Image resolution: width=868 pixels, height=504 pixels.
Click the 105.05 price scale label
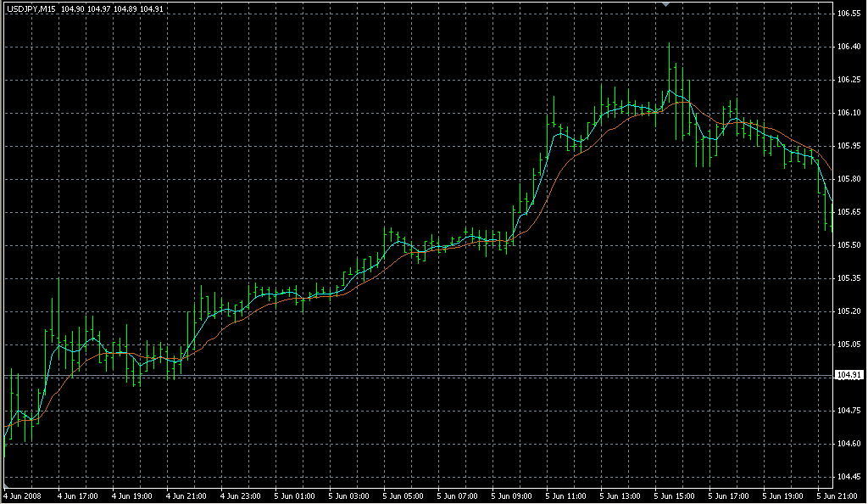(849, 344)
